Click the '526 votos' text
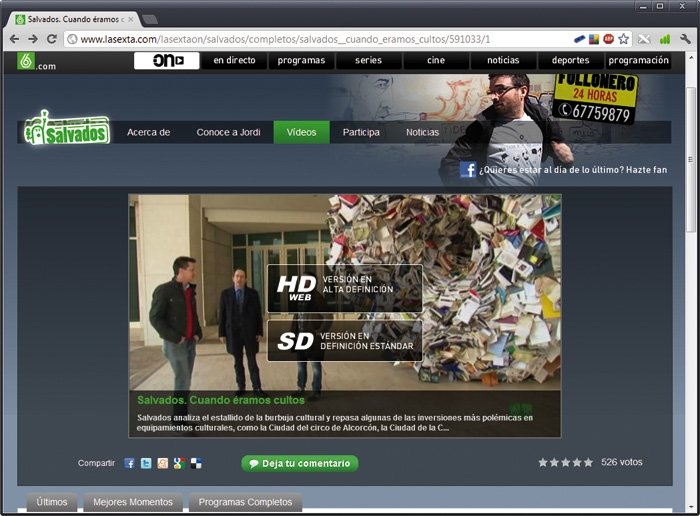700x516 pixels. point(622,462)
